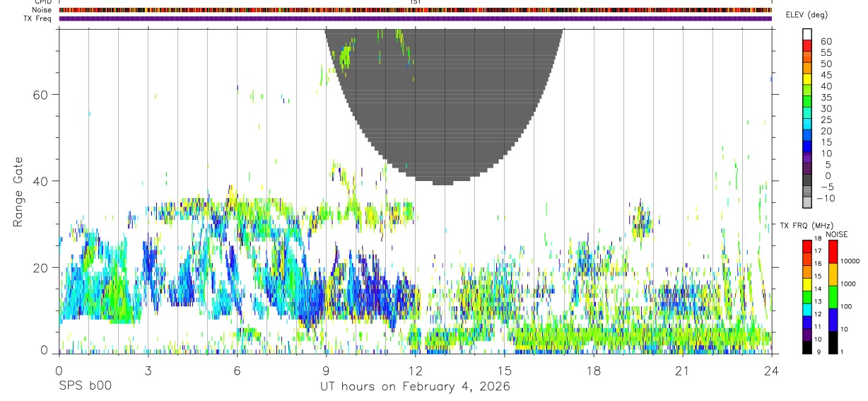Click the x-axis tick label '24'
Viewport: 868px width, 401px height.
click(771, 371)
